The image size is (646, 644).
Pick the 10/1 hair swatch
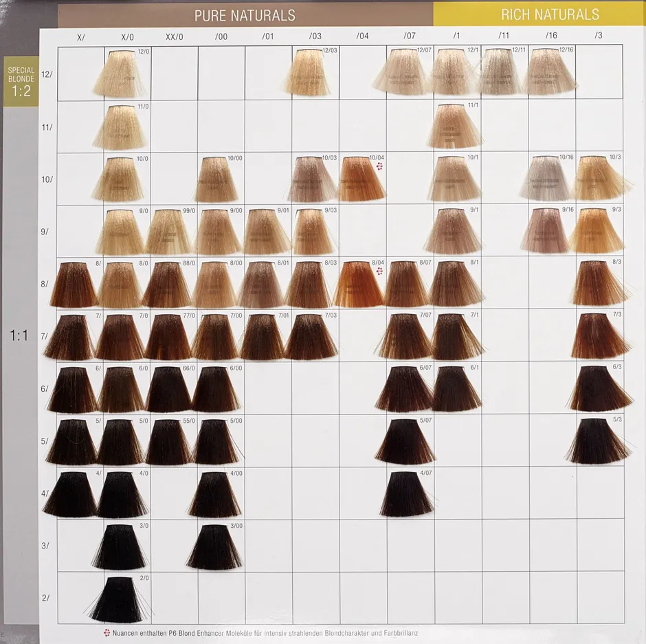coord(454,179)
